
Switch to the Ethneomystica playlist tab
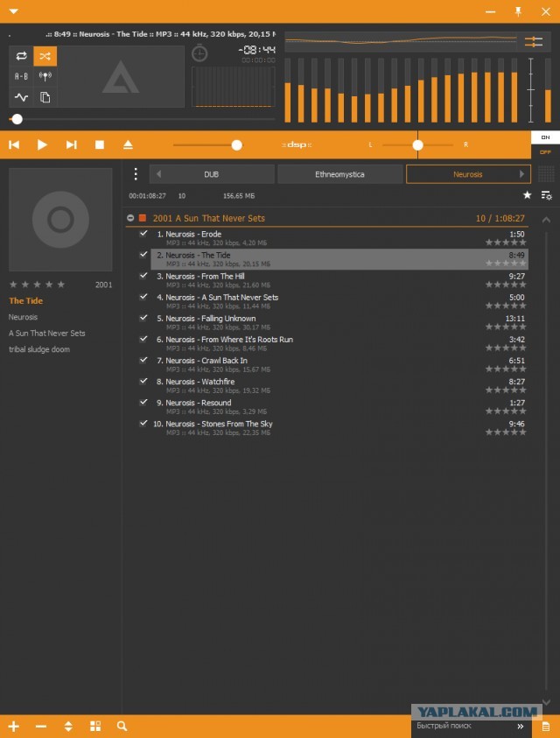pos(339,174)
